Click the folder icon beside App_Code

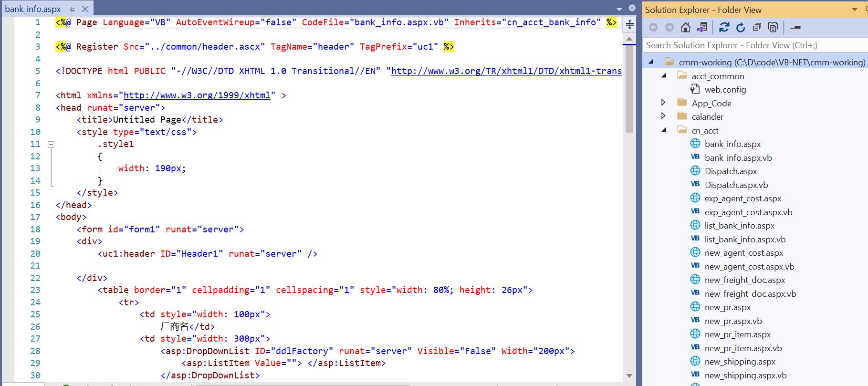(x=682, y=103)
